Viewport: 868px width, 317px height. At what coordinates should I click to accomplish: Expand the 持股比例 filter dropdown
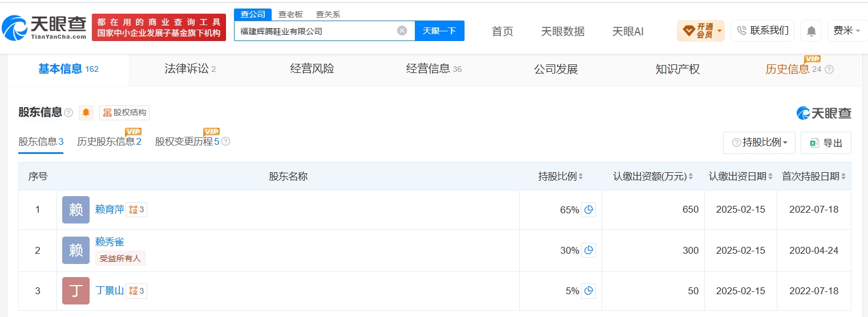759,143
